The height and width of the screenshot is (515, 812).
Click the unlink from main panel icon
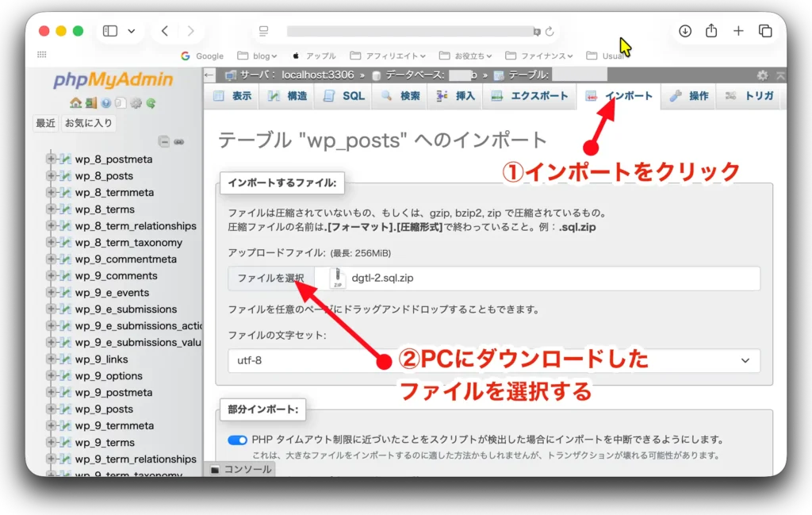point(179,142)
